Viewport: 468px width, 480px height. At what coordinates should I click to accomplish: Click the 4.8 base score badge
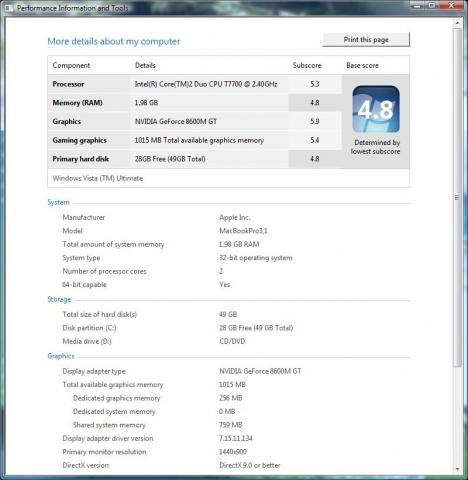(x=376, y=109)
